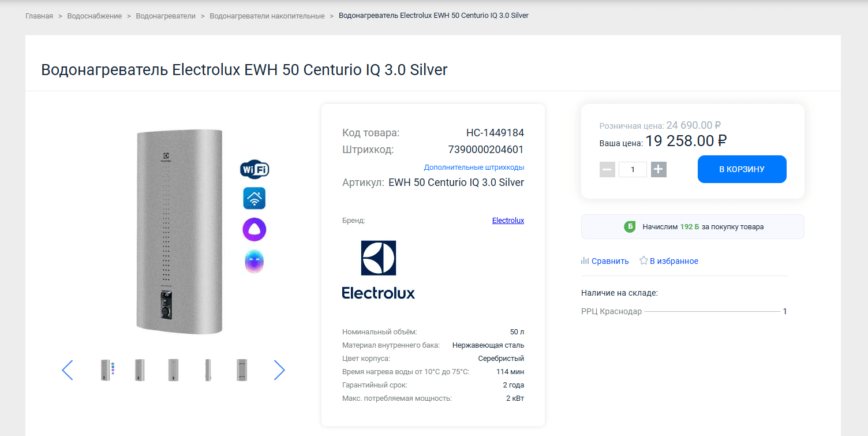
Task: Open Водонагреватели накопительные breadcrumb
Action: (267, 16)
